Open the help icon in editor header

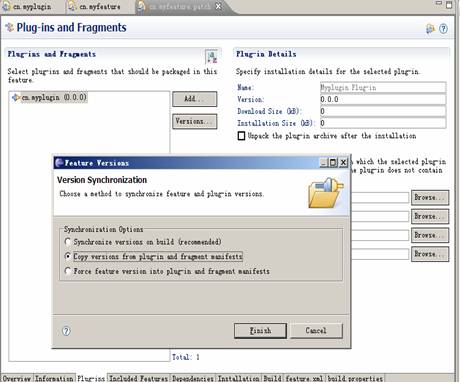click(x=443, y=29)
